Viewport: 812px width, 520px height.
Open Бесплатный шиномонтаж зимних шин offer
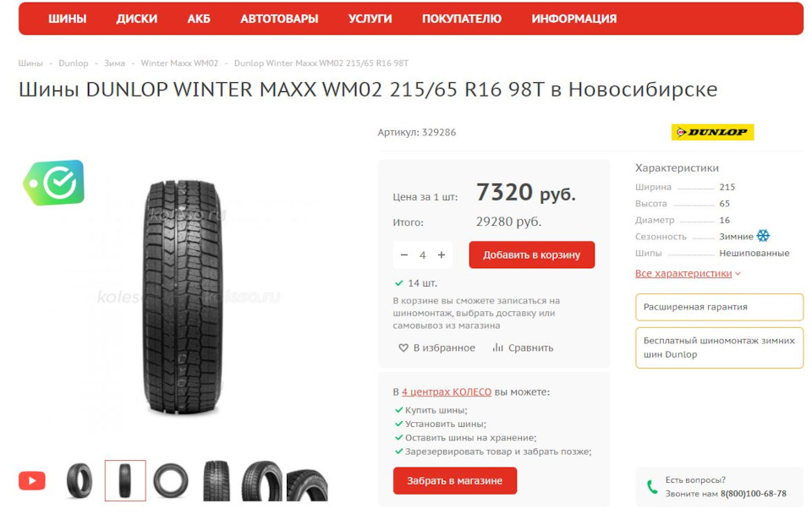(719, 348)
